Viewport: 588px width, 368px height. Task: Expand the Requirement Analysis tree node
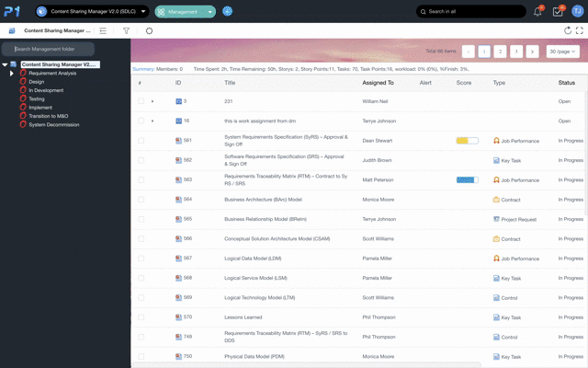12,74
